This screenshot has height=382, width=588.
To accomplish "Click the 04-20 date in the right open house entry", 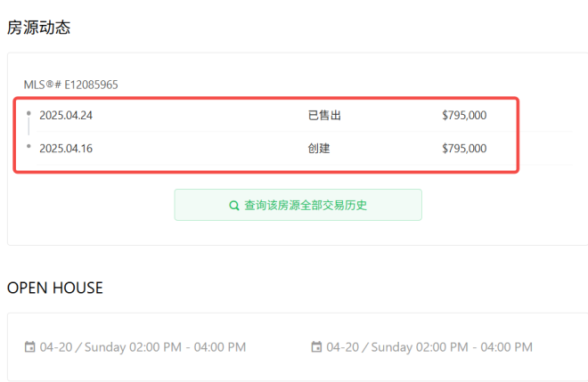I will point(342,347).
